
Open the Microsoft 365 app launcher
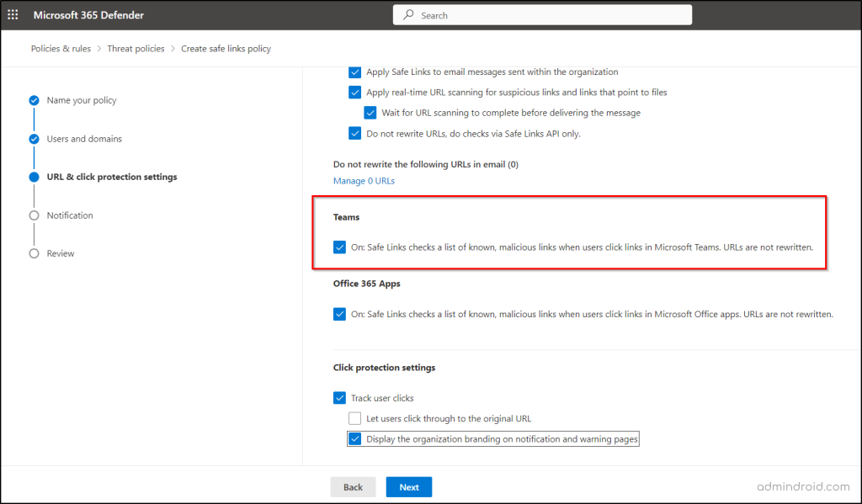(x=12, y=14)
